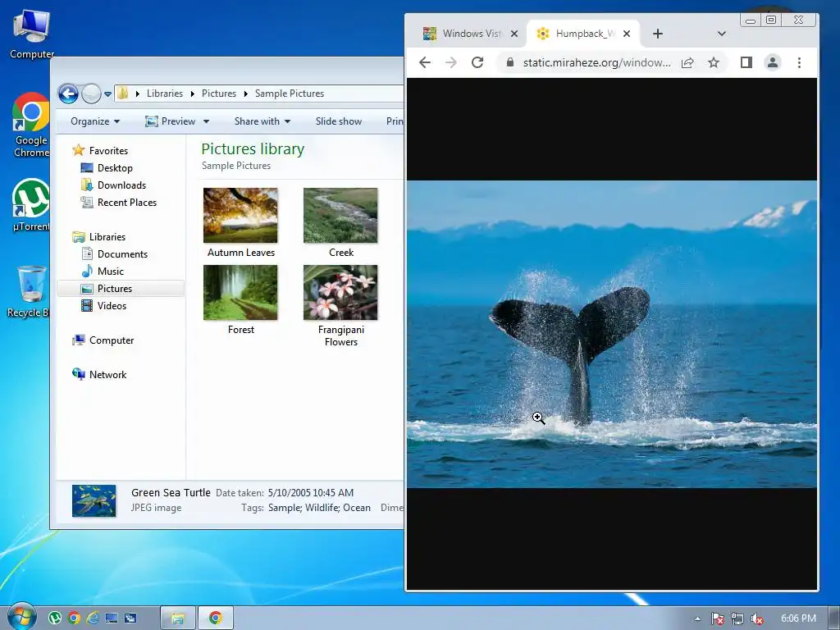This screenshot has height=630, width=840.
Task: Expand the arrow after Pictures in the address bar
Action: pos(246,94)
